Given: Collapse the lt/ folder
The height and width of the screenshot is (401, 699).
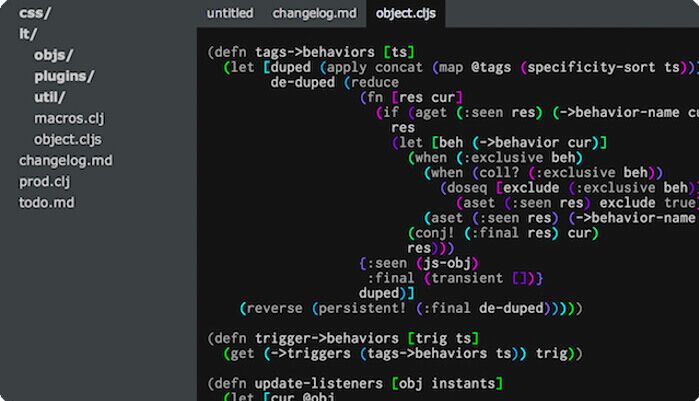Looking at the screenshot, I should pyautogui.click(x=28, y=34).
